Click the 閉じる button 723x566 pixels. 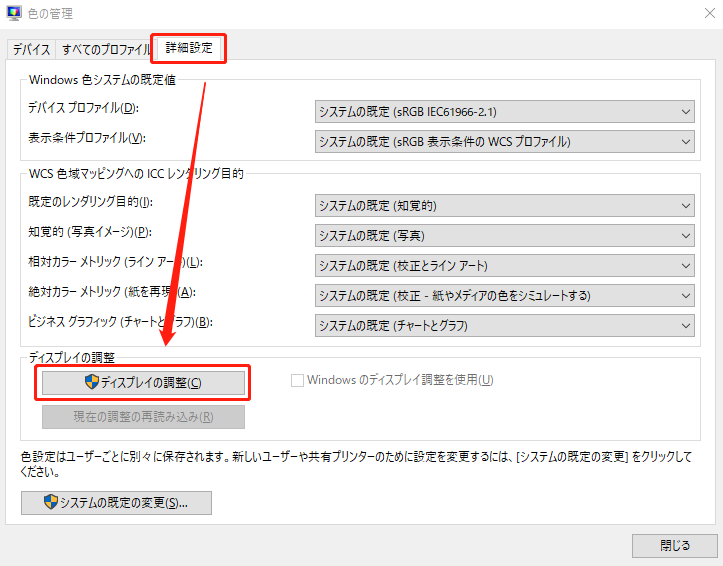tap(675, 546)
